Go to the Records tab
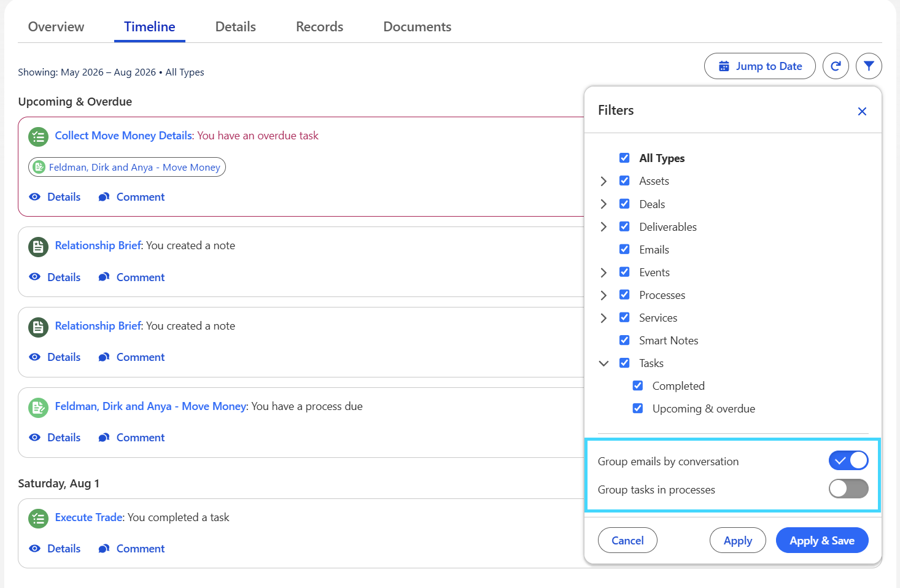 point(320,27)
